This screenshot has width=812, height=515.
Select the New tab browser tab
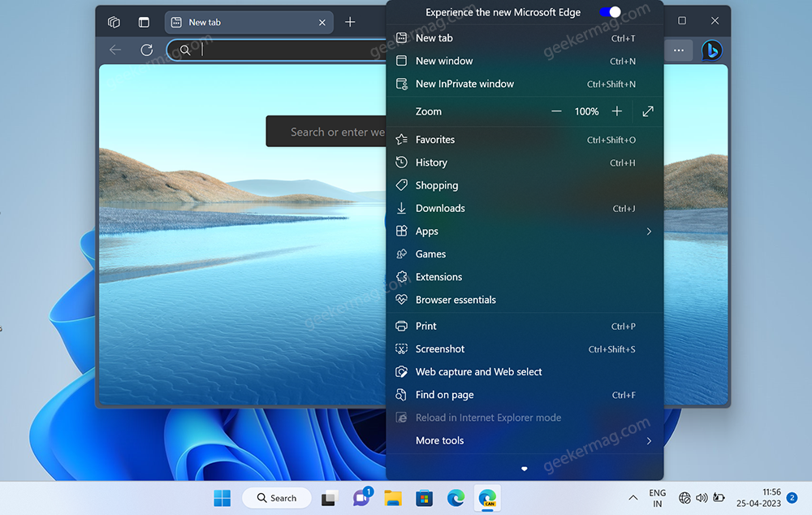coord(249,22)
